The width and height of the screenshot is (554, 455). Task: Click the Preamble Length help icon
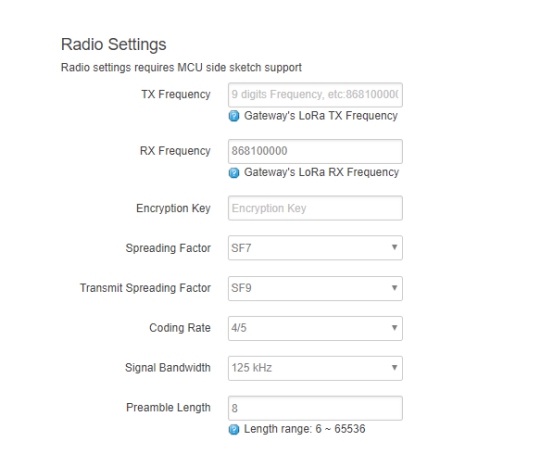pyautogui.click(x=234, y=430)
